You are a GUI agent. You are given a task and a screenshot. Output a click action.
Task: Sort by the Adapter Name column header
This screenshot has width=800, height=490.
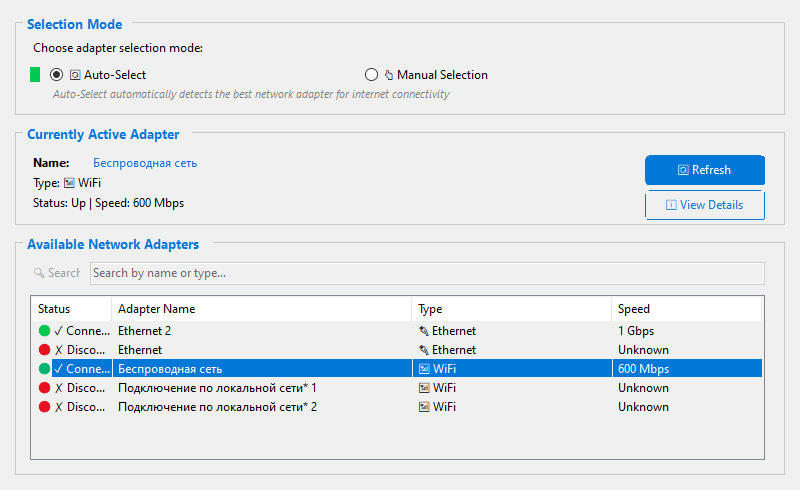pyautogui.click(x=260, y=309)
